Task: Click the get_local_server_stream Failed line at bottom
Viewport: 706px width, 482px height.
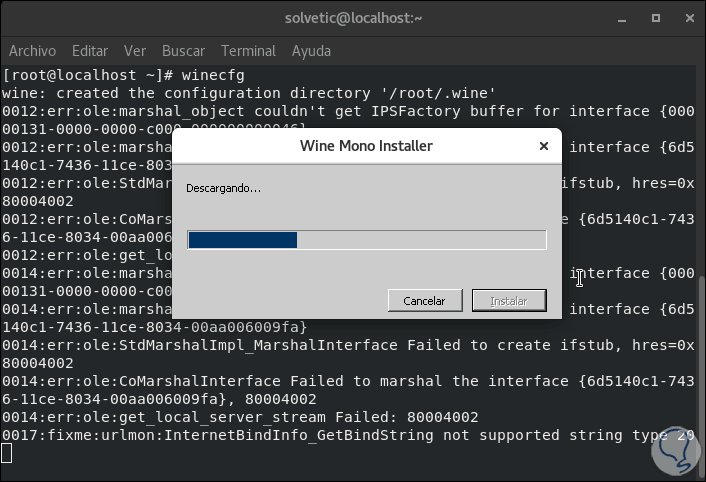Action: pyautogui.click(x=240, y=417)
